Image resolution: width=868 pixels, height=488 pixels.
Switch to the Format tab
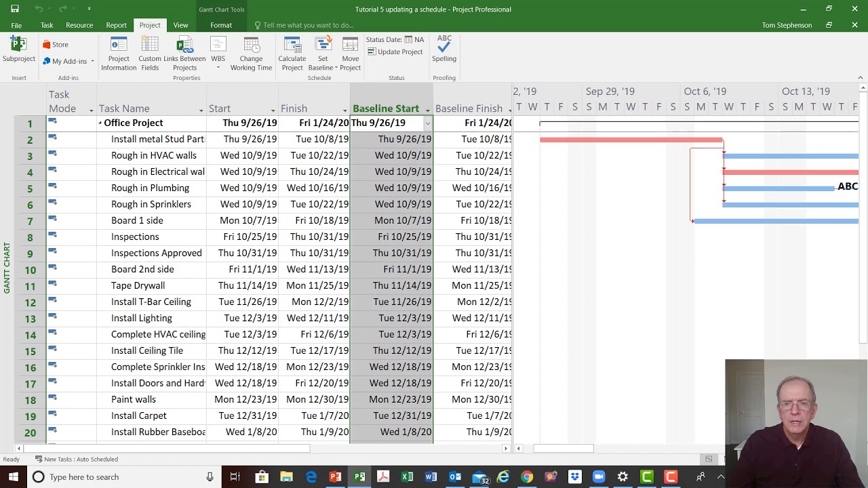[x=221, y=25]
